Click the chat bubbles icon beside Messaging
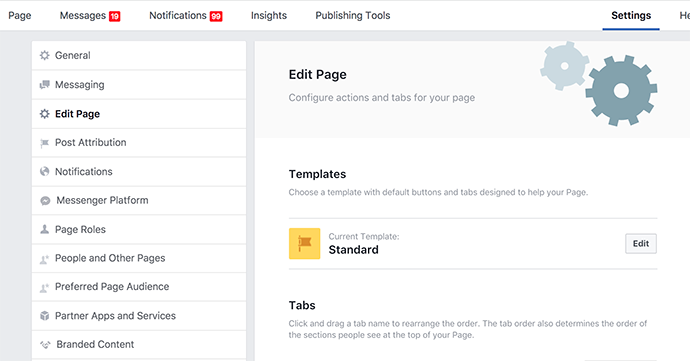This screenshot has height=361, width=690. pos(44,85)
